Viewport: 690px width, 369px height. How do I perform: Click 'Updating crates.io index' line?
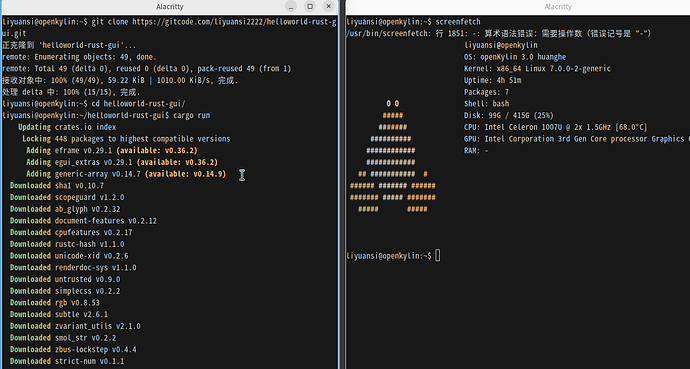point(67,127)
